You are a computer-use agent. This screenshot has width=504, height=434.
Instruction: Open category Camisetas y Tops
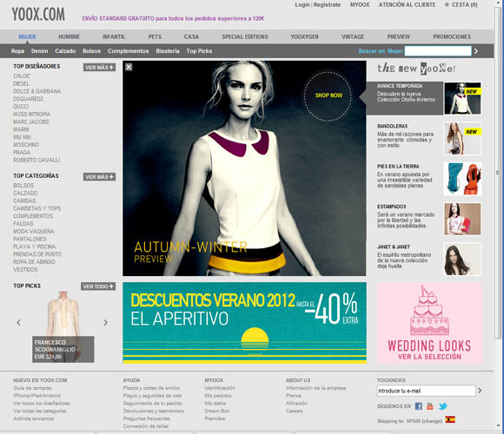coord(37,208)
